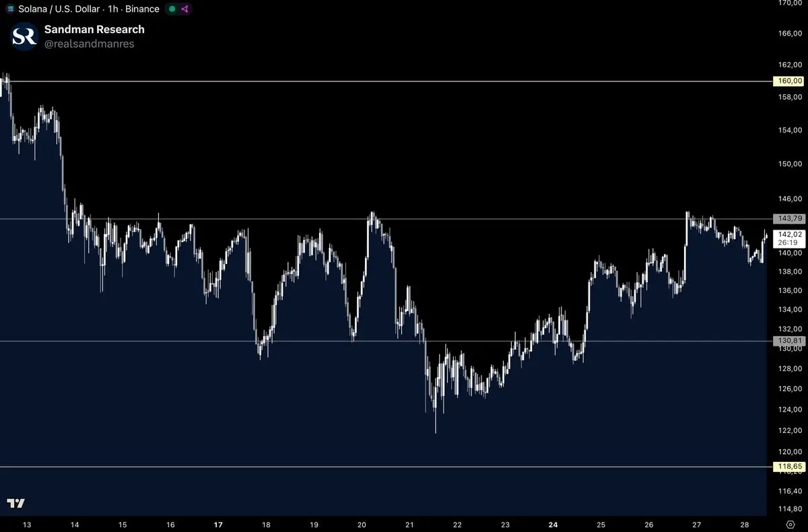The height and width of the screenshot is (532, 808).
Task: Click the 146,00 price axis label
Action: 789,199
